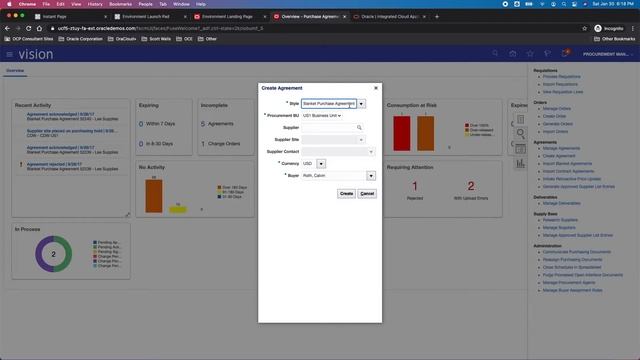This screenshot has height=360, width=640.
Task: Switch to Environment Landing Page tab
Action: tap(230, 16)
